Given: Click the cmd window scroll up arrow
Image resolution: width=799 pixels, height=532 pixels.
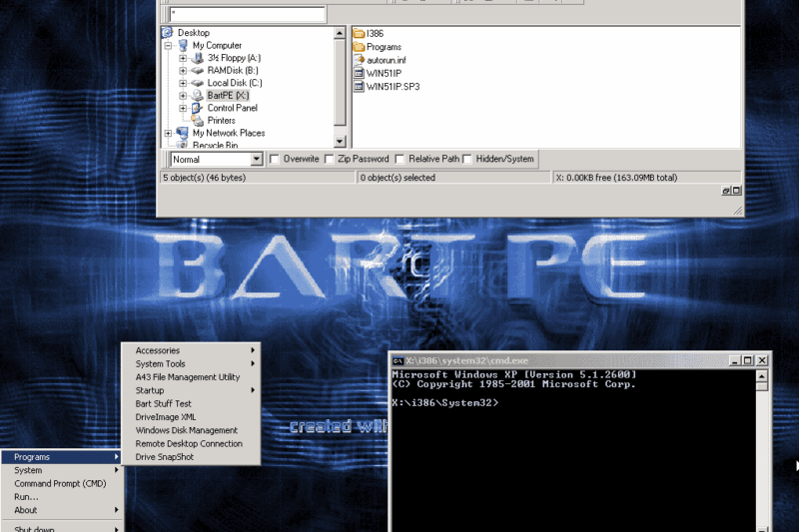Looking at the screenshot, I should coord(761,376).
